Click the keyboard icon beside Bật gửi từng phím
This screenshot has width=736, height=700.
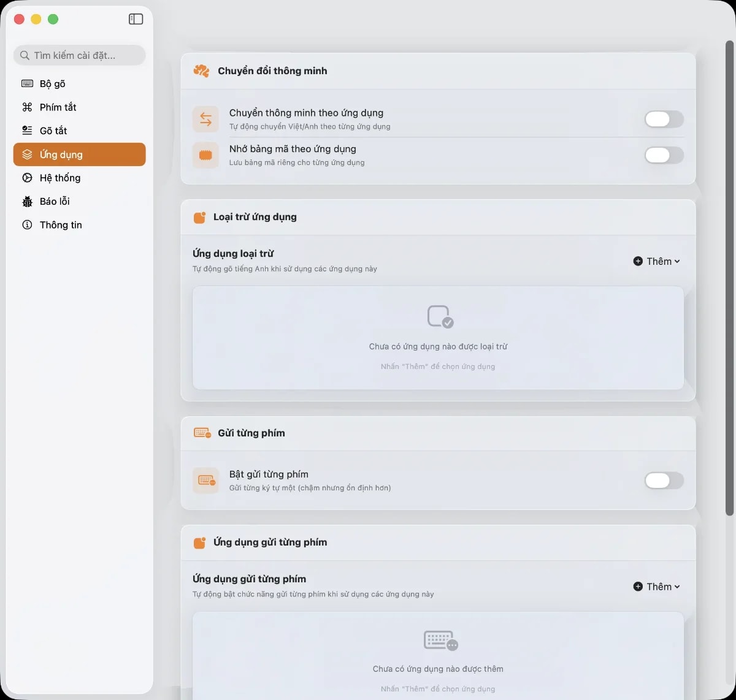point(205,481)
